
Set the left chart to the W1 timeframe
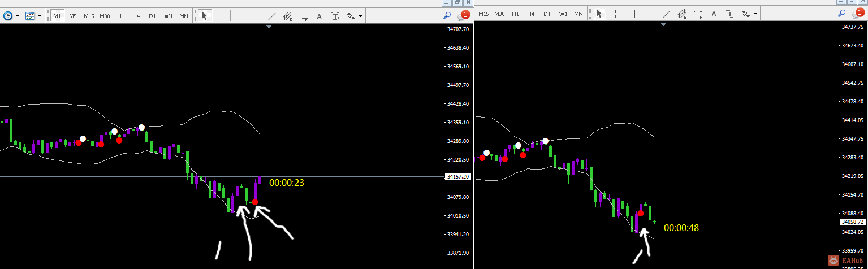tap(169, 16)
